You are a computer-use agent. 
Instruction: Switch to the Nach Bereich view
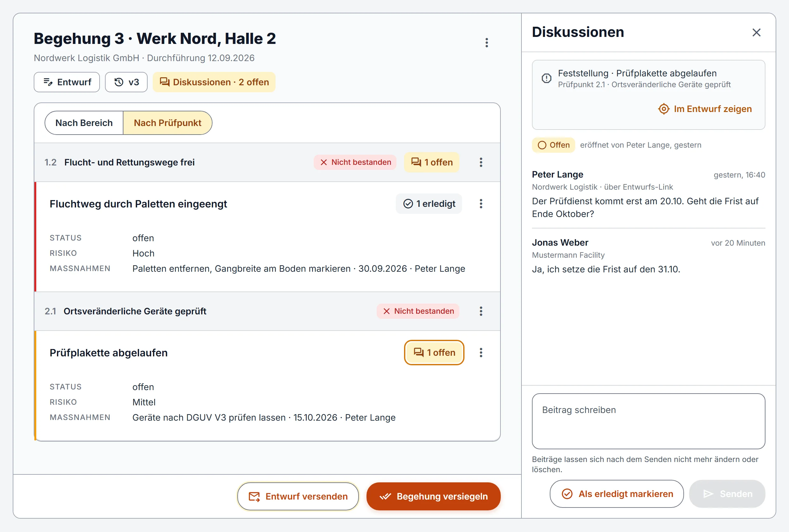click(x=84, y=123)
